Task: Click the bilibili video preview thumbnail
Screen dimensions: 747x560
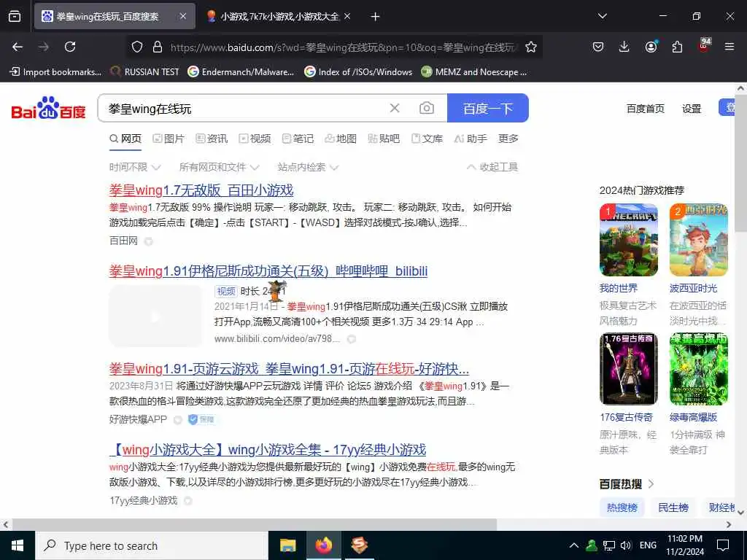Action: 156,316
